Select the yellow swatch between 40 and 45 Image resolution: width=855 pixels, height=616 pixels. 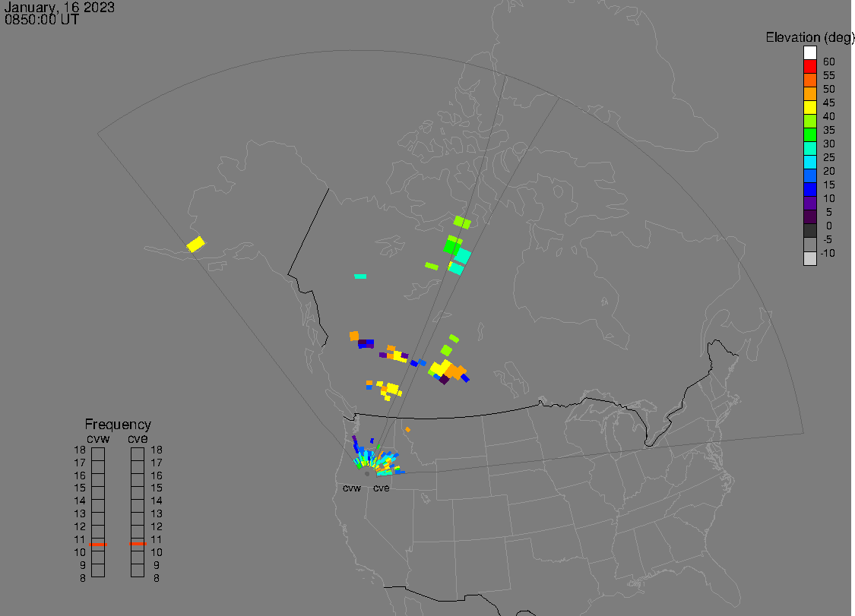point(809,107)
